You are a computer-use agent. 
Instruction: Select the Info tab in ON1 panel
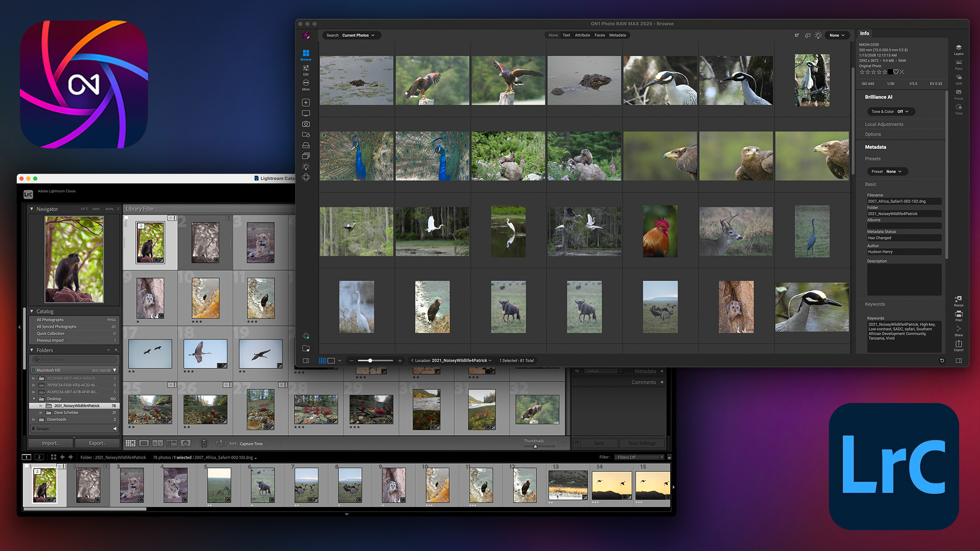(x=865, y=33)
